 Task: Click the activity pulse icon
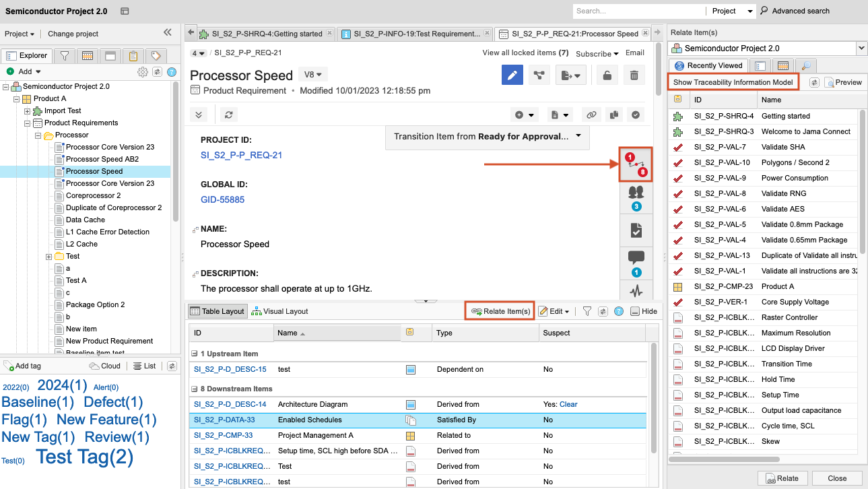636,292
